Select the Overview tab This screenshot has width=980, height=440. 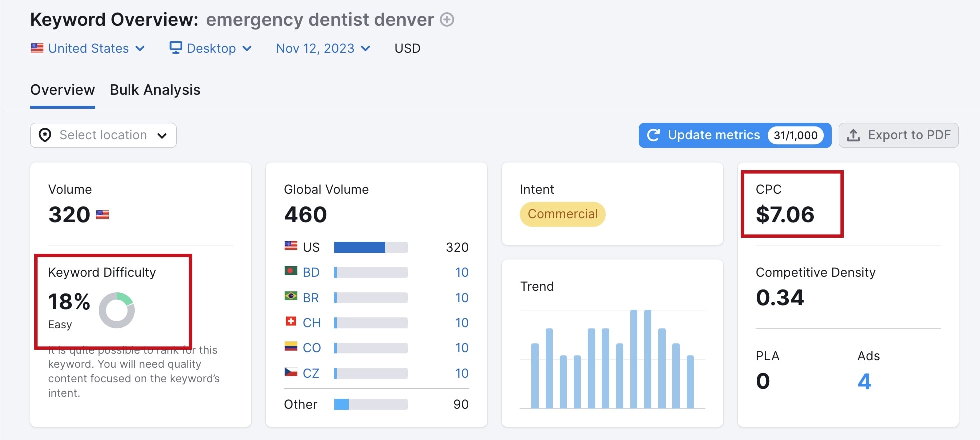(x=62, y=90)
